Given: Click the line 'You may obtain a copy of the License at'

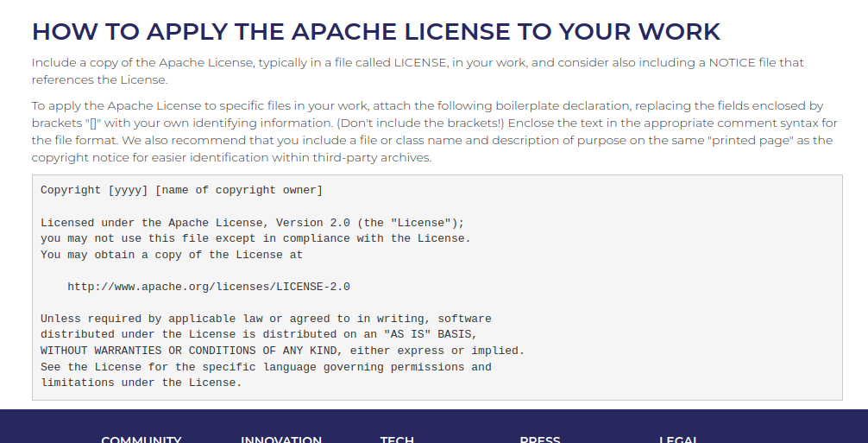Looking at the screenshot, I should click(172, 255).
